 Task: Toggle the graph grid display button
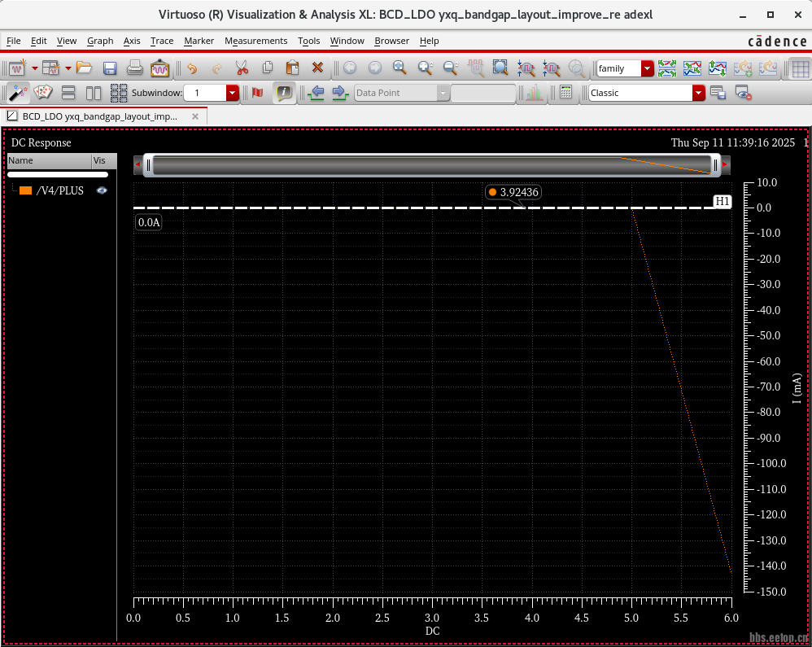(x=800, y=68)
